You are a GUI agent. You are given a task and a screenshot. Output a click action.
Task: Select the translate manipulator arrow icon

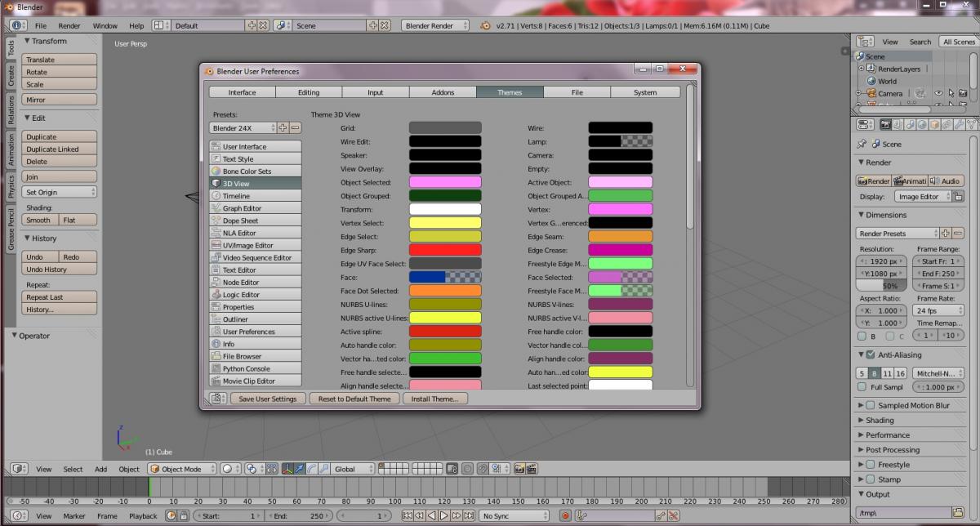coord(301,469)
